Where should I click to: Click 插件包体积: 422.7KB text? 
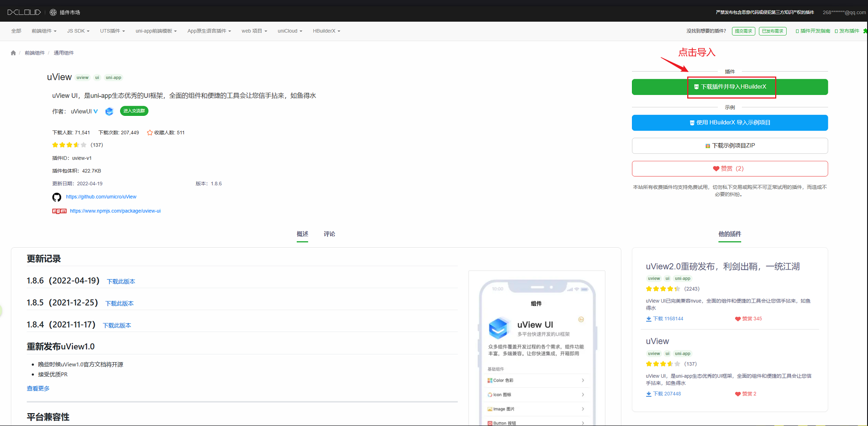pos(77,171)
